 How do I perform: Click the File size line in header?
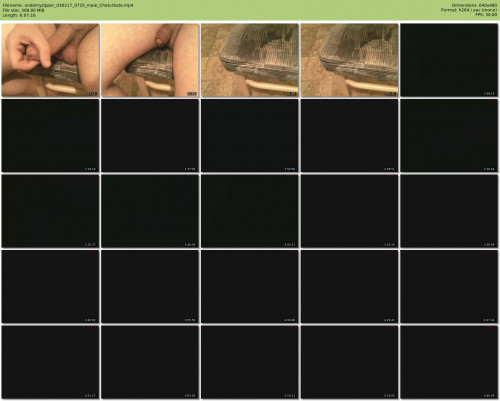pyautogui.click(x=23, y=10)
